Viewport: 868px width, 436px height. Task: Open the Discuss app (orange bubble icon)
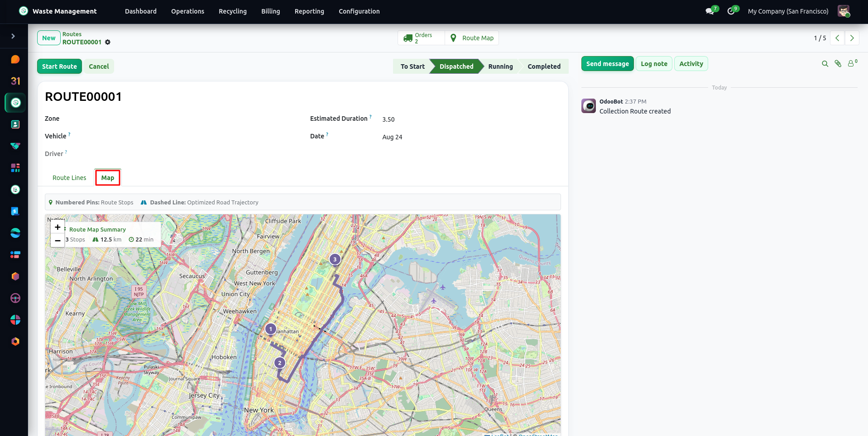15,59
